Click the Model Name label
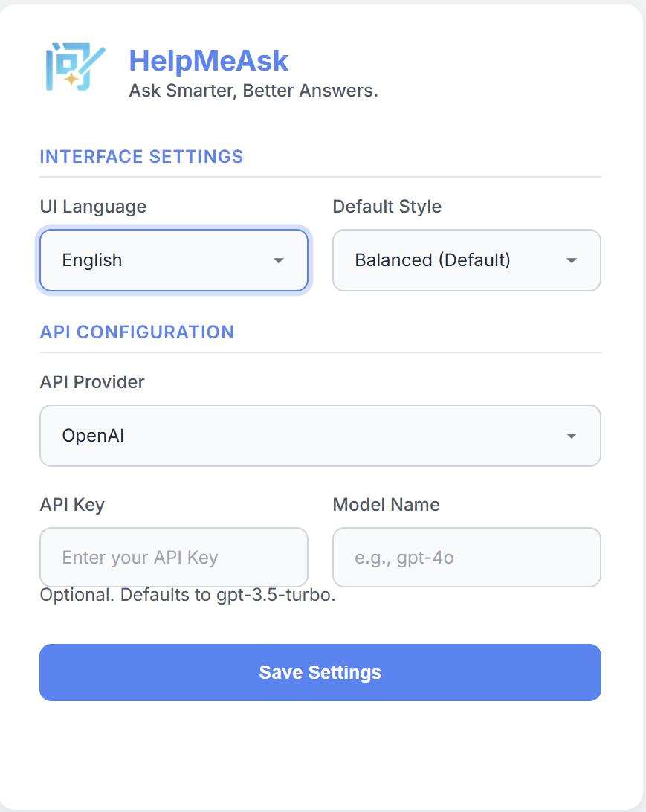This screenshot has width=646, height=812. tap(386, 504)
